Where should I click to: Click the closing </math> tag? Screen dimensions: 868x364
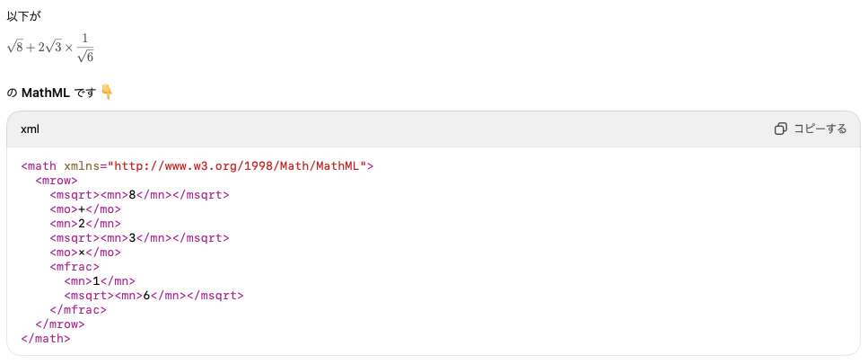point(46,339)
